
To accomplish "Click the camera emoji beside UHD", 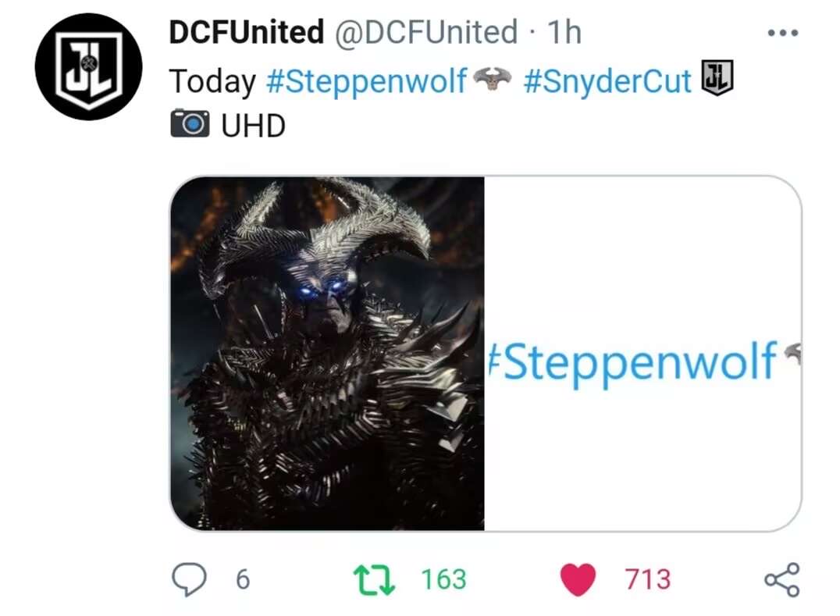I will click(x=190, y=123).
